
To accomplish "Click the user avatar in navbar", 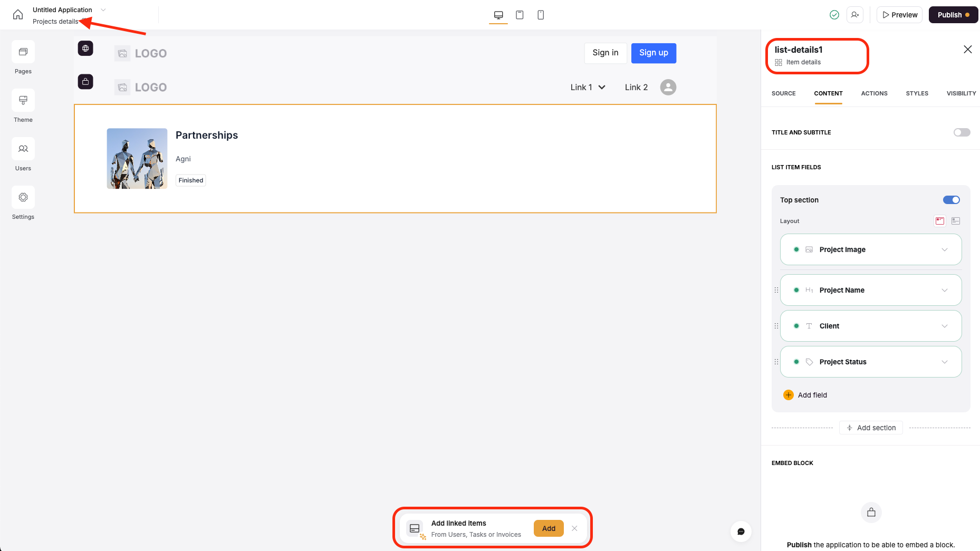I will tap(668, 87).
